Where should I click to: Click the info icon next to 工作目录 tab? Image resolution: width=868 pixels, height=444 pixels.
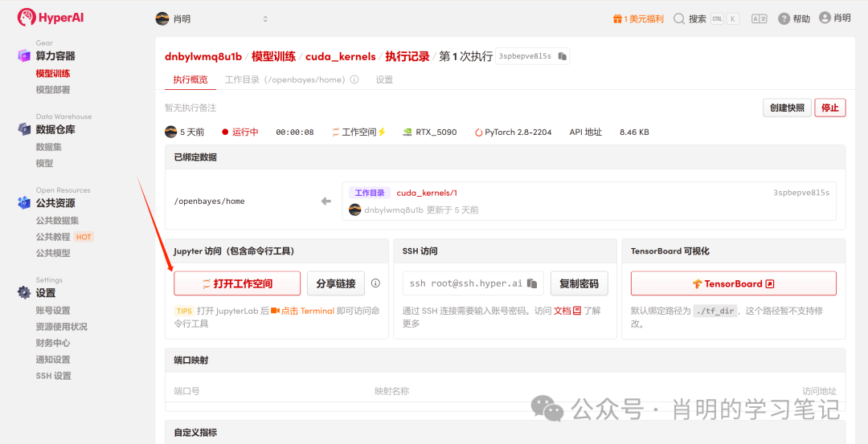[x=354, y=80]
